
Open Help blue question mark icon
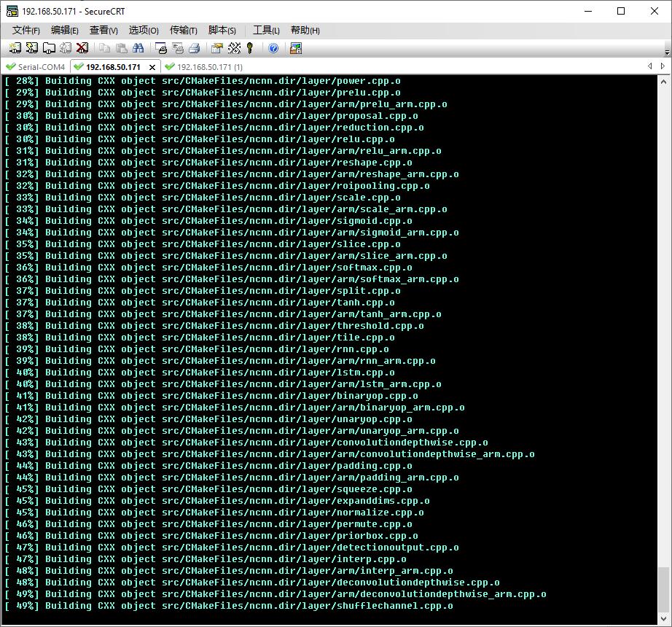(x=273, y=48)
